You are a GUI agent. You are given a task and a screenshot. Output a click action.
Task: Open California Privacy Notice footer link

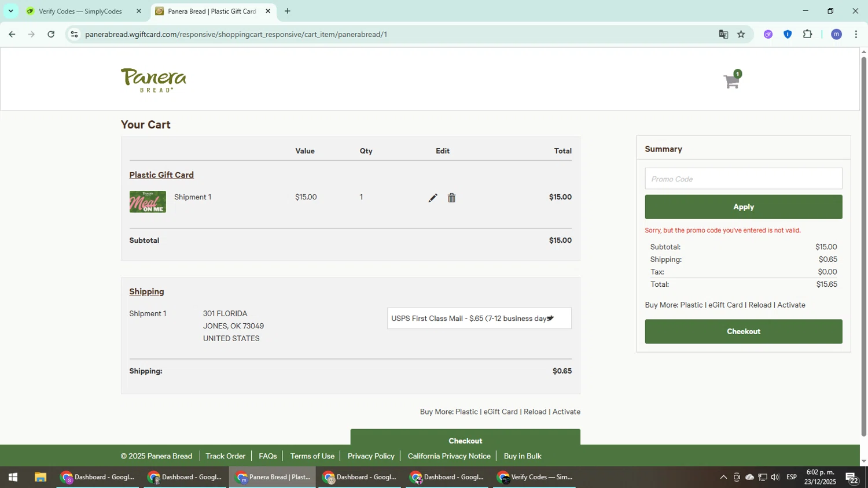point(449,456)
